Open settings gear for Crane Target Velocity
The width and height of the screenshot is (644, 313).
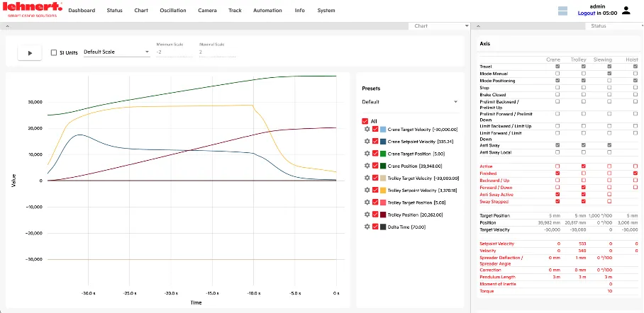367,129
